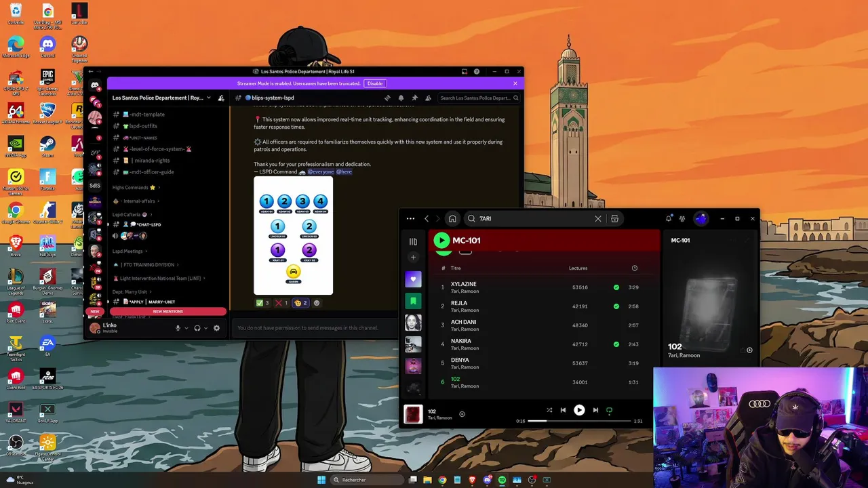Viewport: 868px width, 488px height.
Task: Jump to NEW MENTIONS in channel list
Action: point(167,312)
